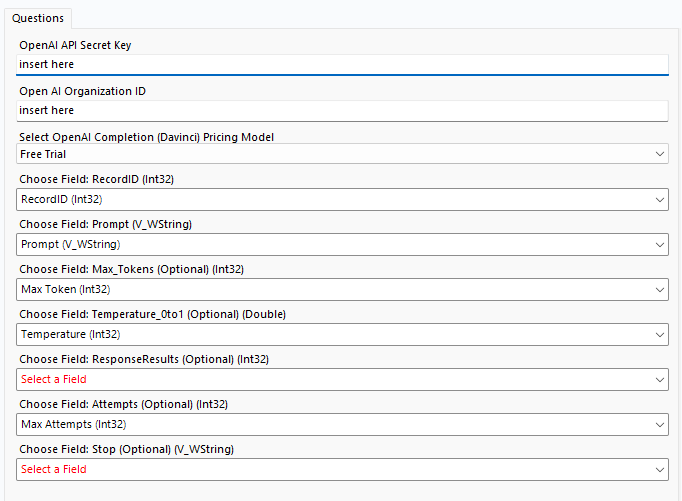The width and height of the screenshot is (682, 501).
Task: Click the ResponseResults dropdown chevron arrow
Action: pos(659,379)
